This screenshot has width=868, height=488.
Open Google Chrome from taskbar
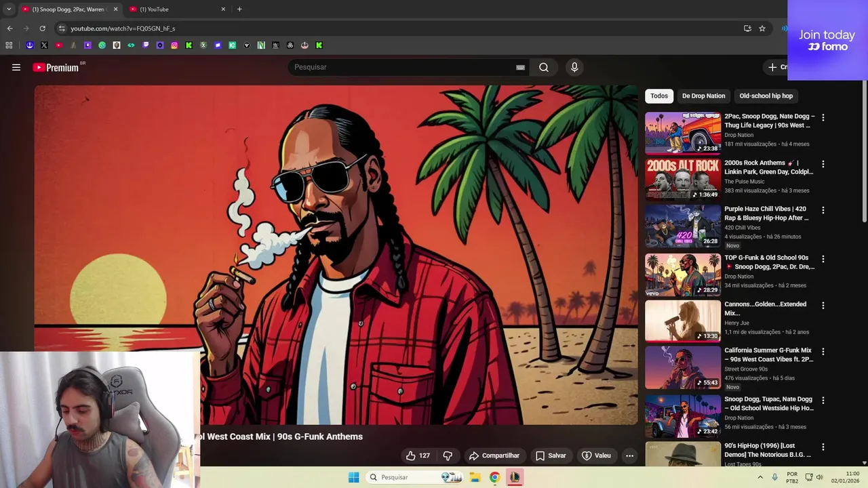click(x=494, y=477)
